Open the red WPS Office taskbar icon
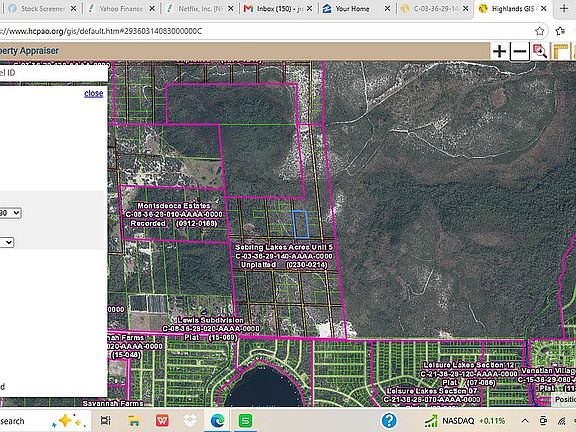576x432 pixels. [x=162, y=420]
